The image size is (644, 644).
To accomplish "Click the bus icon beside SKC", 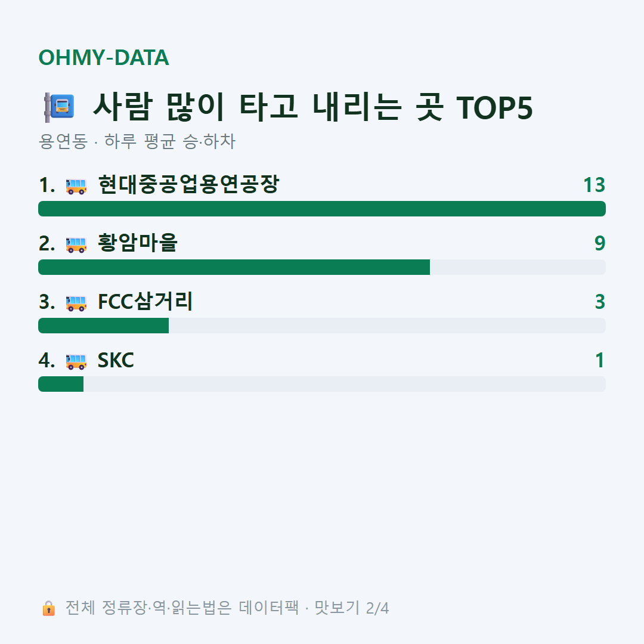I will (x=76, y=361).
